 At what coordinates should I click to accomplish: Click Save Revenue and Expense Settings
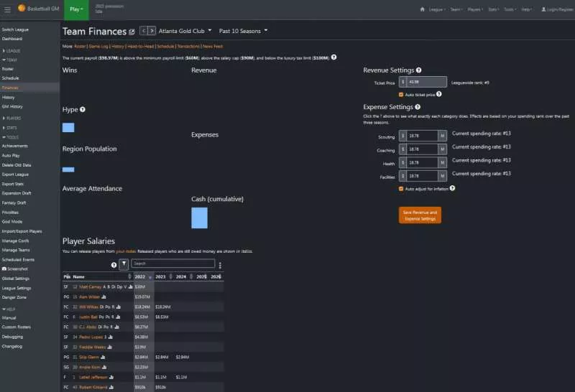click(420, 215)
